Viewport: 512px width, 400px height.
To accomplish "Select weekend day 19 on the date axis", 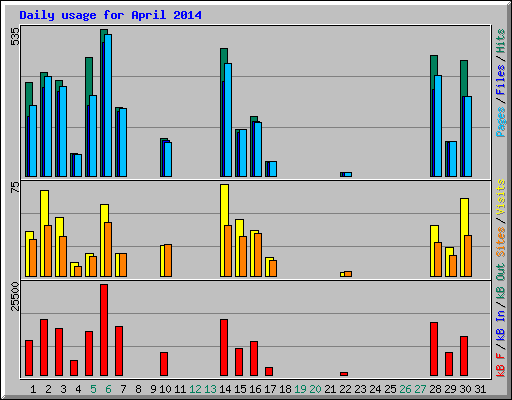I will [300, 389].
